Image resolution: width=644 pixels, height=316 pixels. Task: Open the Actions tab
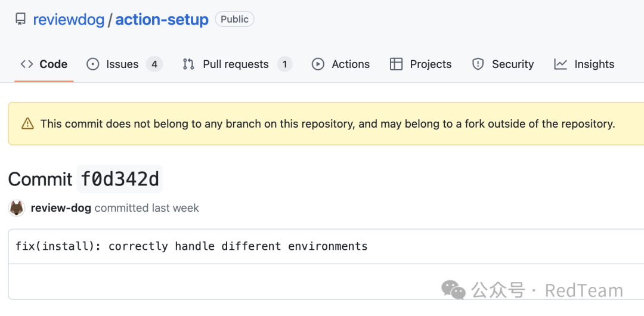[x=340, y=64]
